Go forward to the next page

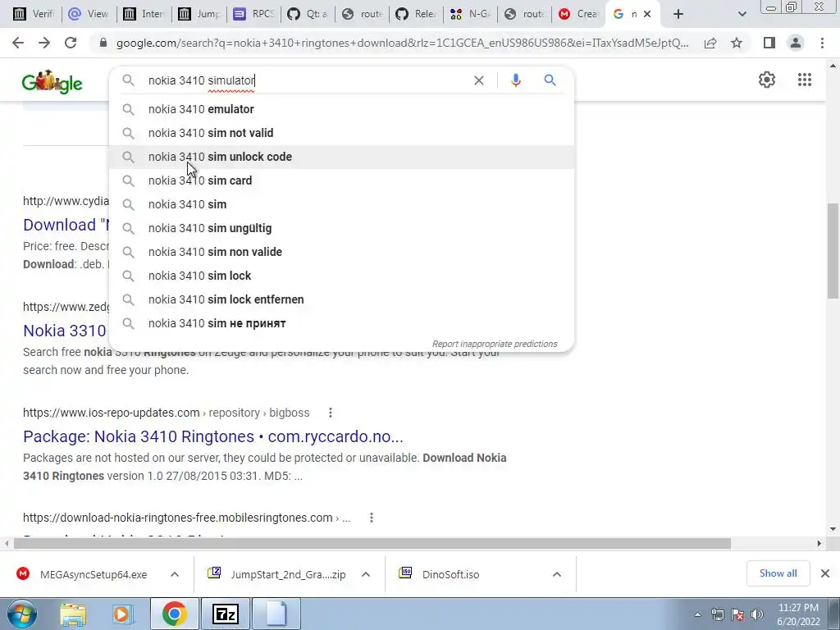tap(44, 43)
